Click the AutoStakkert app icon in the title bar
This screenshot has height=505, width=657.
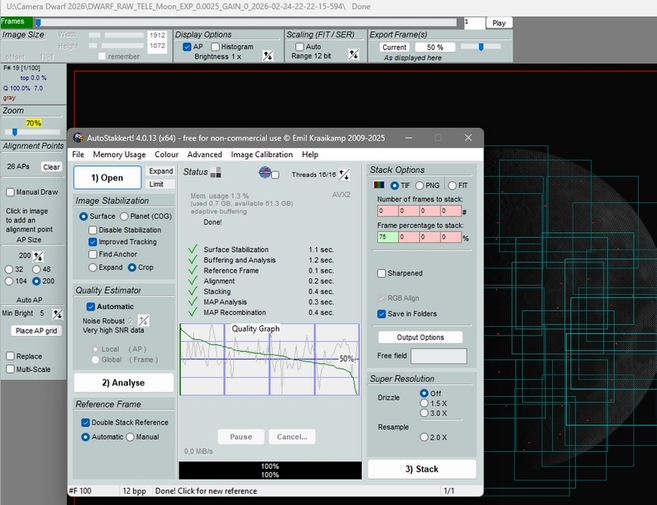78,137
